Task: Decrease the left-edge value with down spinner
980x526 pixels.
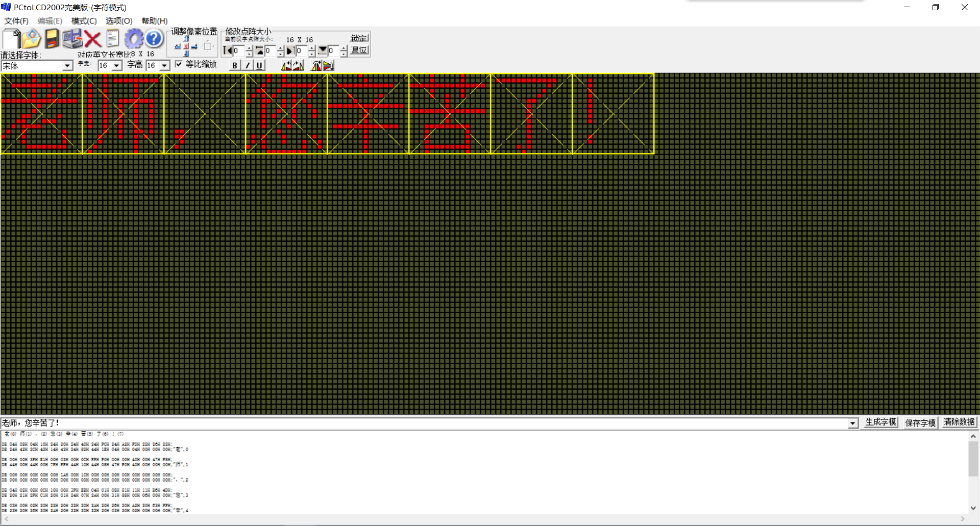Action: pos(249,54)
